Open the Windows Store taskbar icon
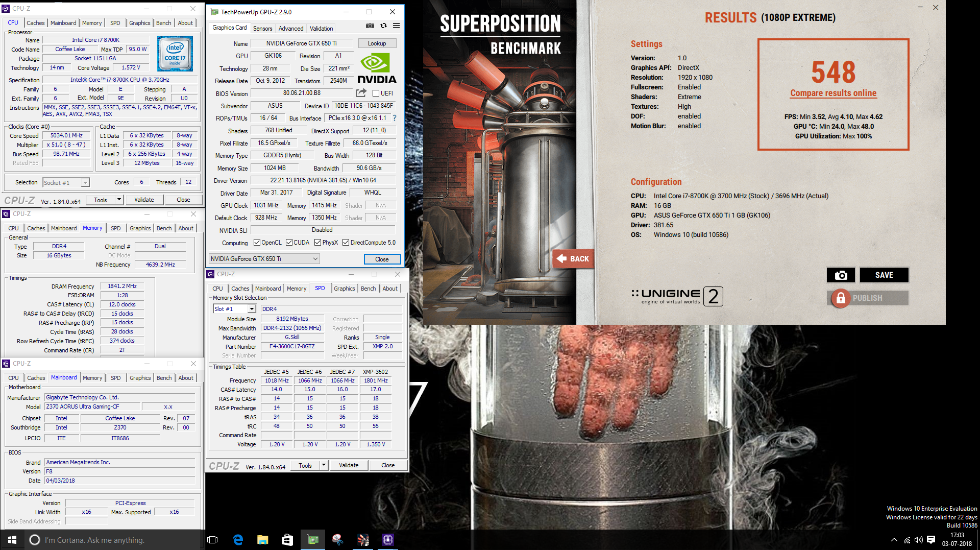The image size is (980, 550). (287, 540)
